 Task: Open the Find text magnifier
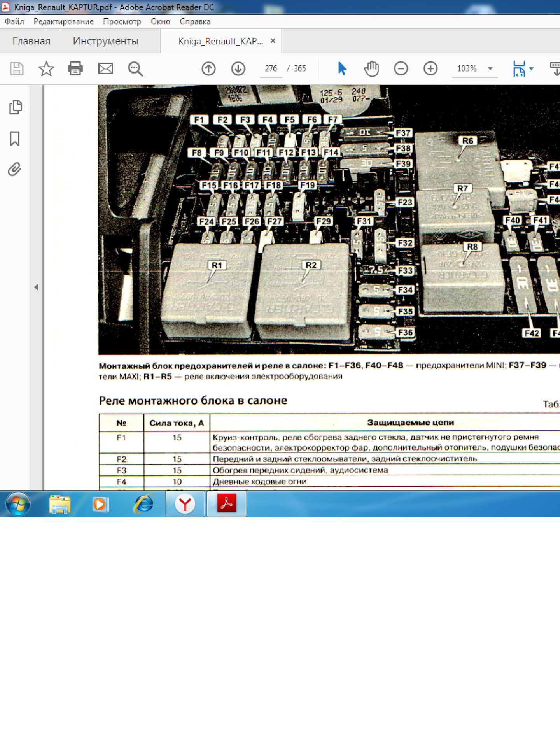[x=135, y=69]
